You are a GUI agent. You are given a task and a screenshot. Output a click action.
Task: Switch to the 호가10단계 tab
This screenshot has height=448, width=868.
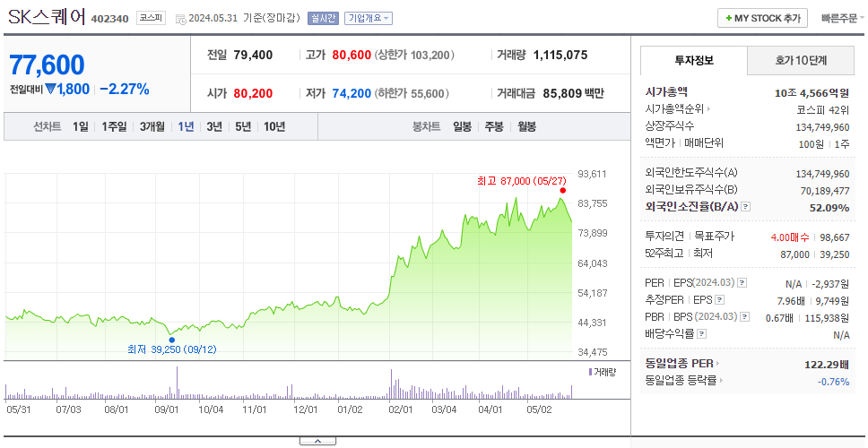(x=801, y=61)
